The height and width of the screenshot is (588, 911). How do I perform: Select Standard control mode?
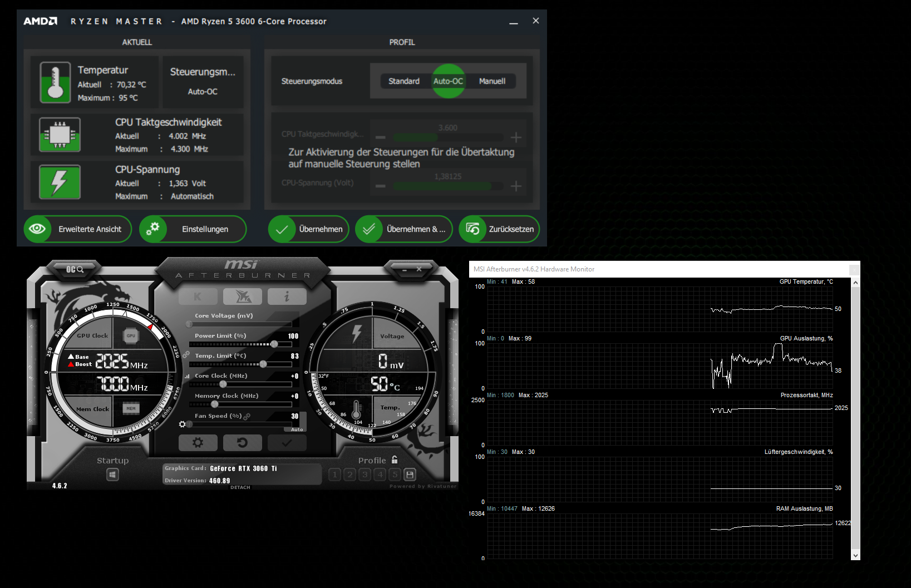[x=404, y=81]
